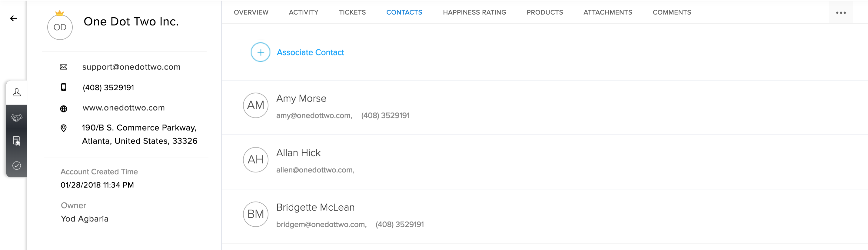The width and height of the screenshot is (868, 250).
Task: Select the Bridgette McLean contact entry
Action: [315, 207]
